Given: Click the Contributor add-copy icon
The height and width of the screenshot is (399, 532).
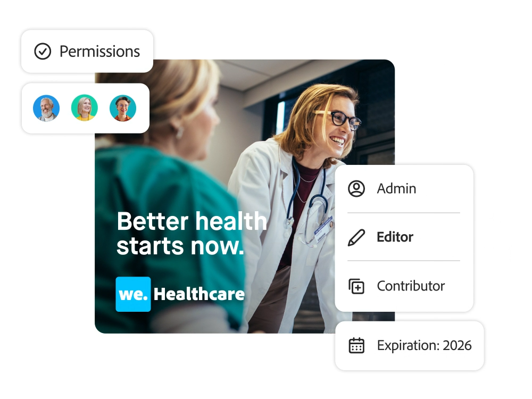Looking at the screenshot, I should click(356, 286).
